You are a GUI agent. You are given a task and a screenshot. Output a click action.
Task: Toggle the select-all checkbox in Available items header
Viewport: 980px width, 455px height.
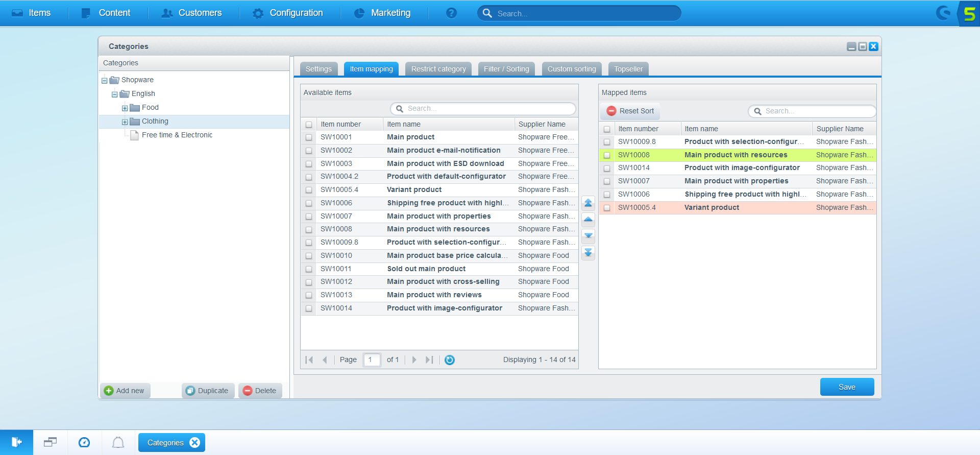tap(309, 125)
